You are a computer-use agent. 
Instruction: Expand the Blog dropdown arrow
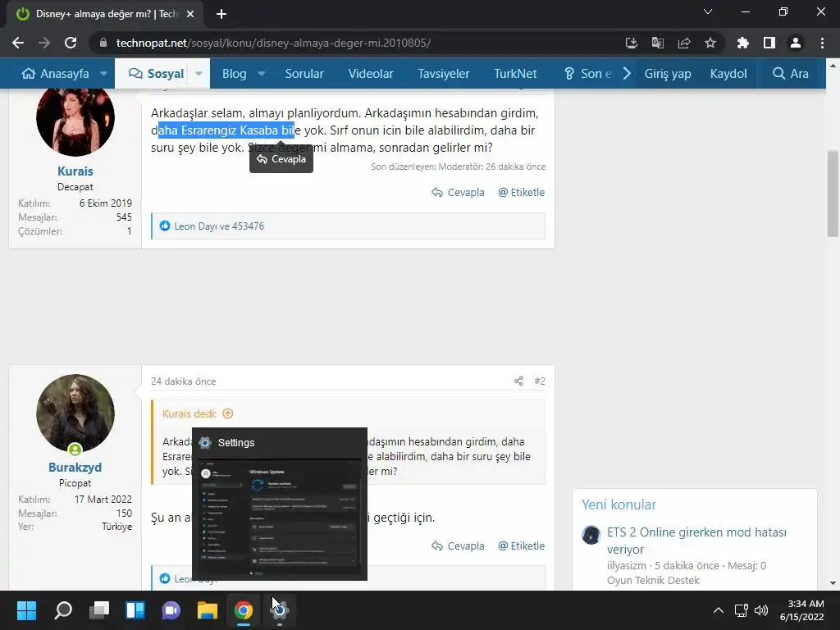tap(262, 73)
